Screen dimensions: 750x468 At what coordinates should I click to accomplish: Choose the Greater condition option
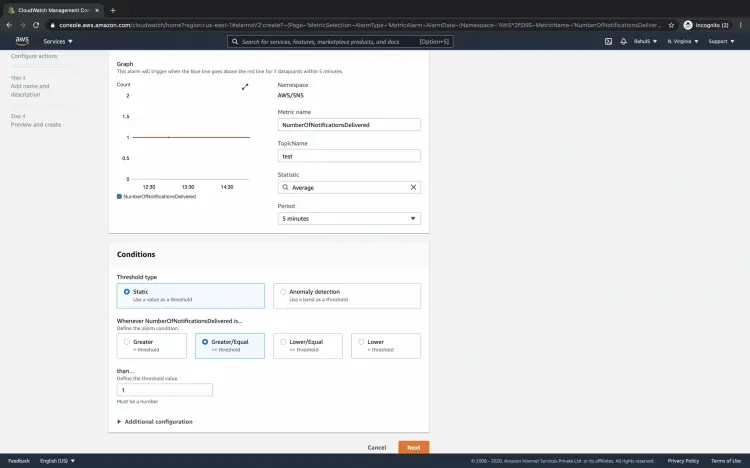152,346
